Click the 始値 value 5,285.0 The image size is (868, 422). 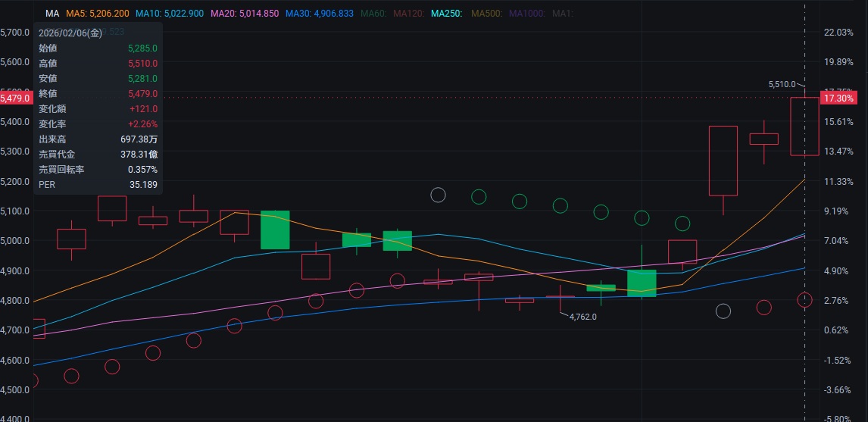point(142,48)
